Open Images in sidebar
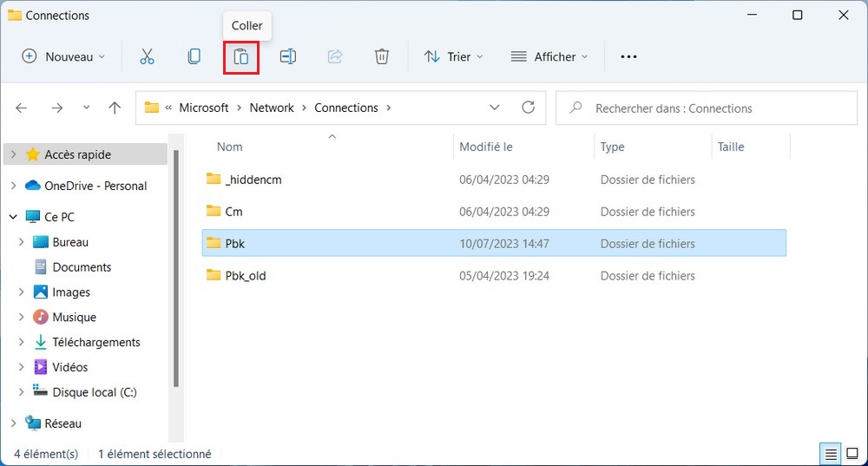The height and width of the screenshot is (466, 868). pos(71,292)
